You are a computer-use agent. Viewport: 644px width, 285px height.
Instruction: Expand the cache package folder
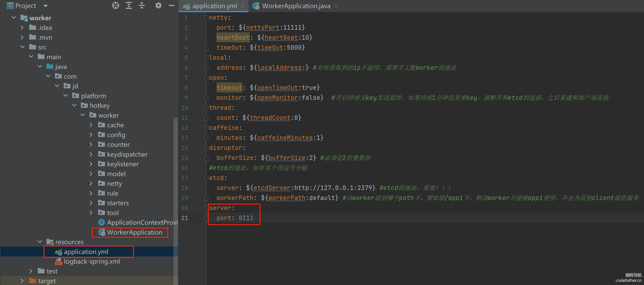(x=91, y=125)
